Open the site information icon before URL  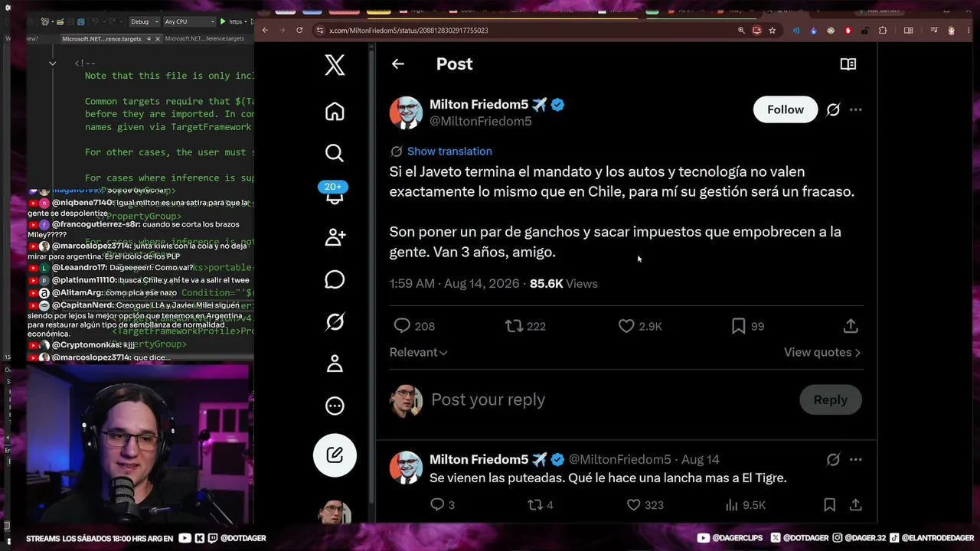[320, 30]
